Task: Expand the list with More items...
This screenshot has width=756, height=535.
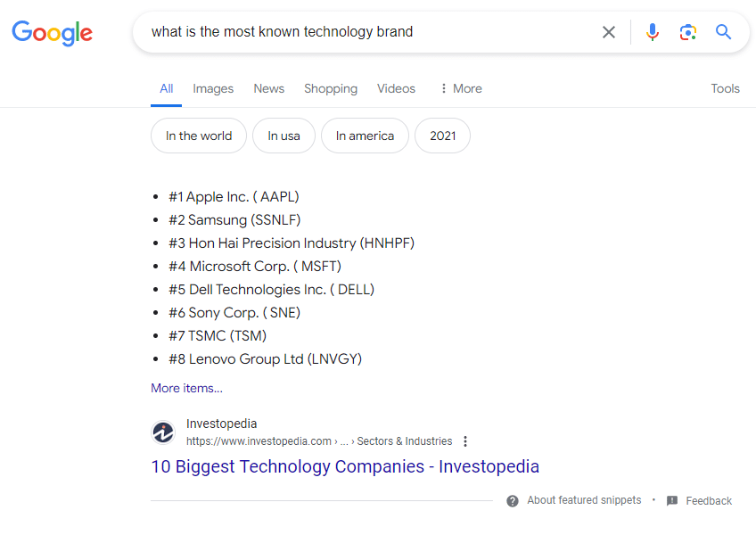Action: (186, 388)
